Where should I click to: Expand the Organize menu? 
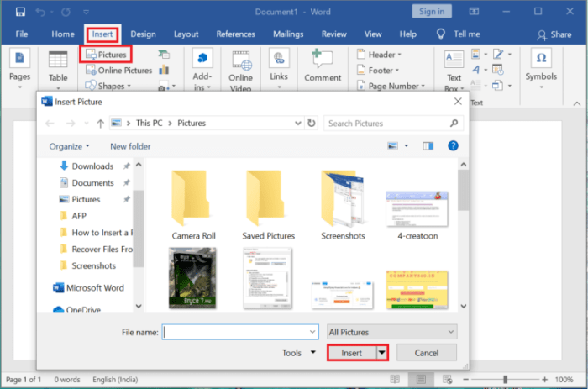(x=70, y=146)
